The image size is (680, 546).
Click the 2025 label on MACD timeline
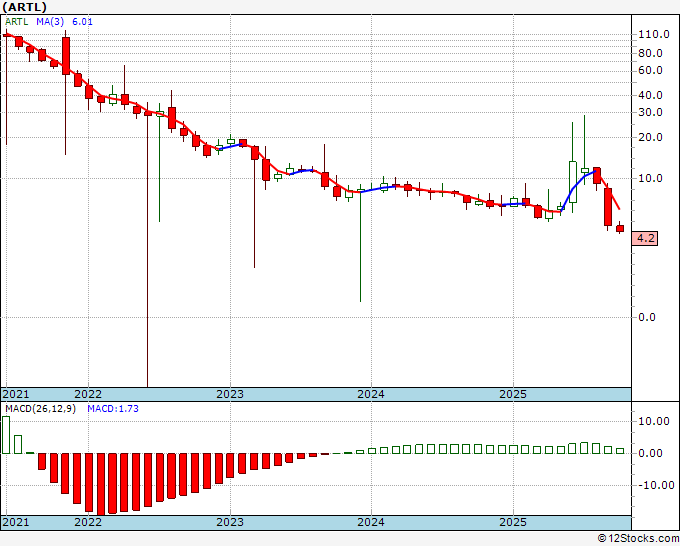[x=513, y=522]
